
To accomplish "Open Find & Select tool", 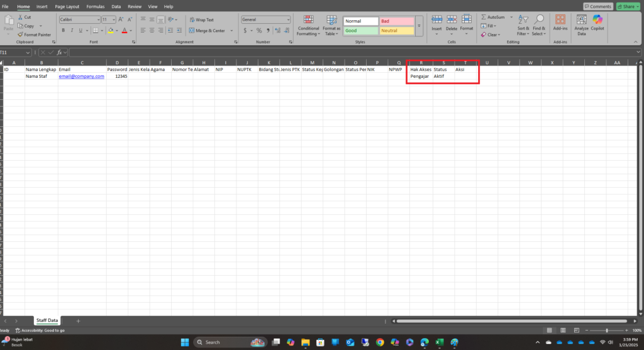I will [x=539, y=25].
